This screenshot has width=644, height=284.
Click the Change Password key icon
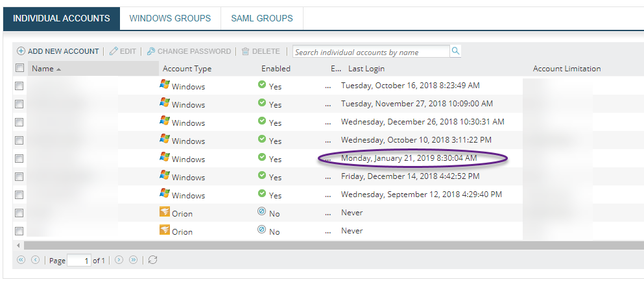coord(150,51)
